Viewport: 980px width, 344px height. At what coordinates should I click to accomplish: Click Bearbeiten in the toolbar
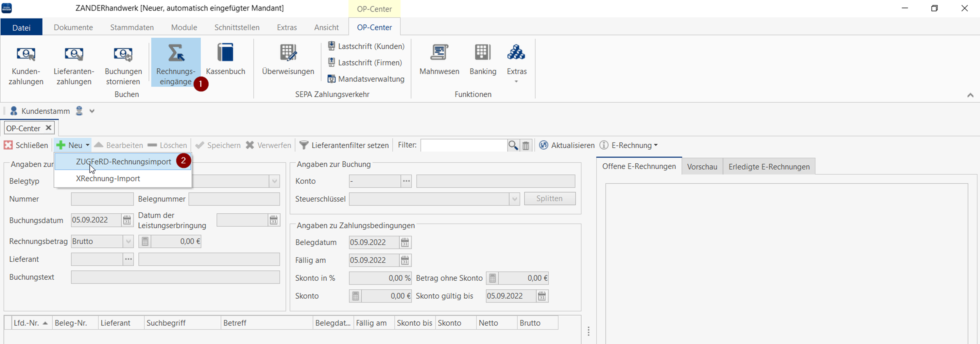coord(118,145)
